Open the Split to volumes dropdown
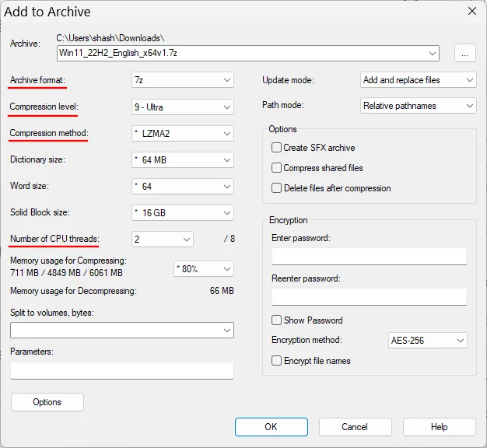 pos(122,330)
